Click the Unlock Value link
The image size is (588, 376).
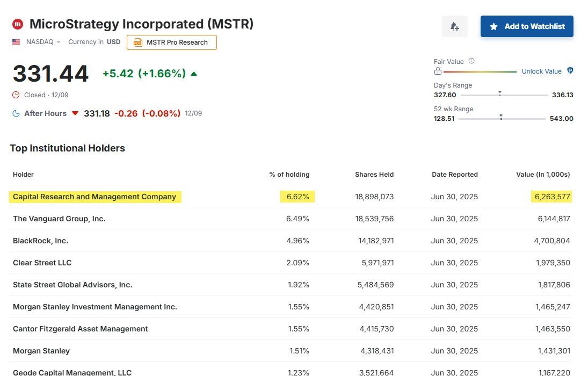541,71
